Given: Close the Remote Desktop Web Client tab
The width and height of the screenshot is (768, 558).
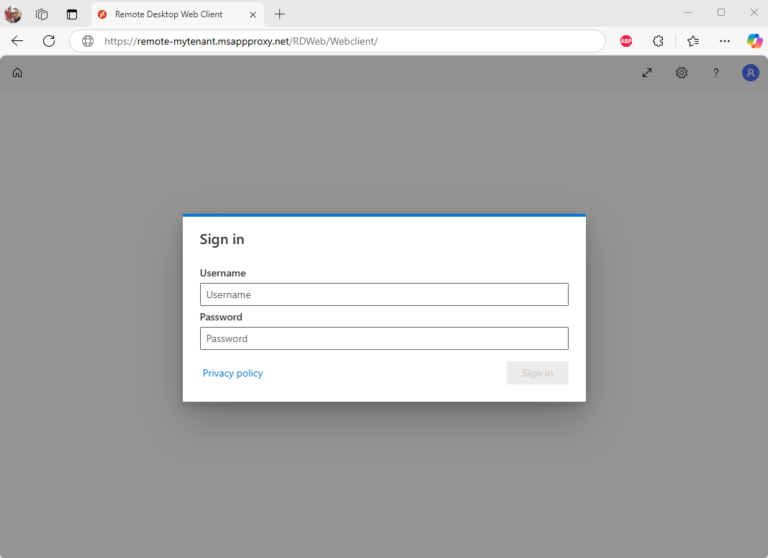Looking at the screenshot, I should pos(253,14).
